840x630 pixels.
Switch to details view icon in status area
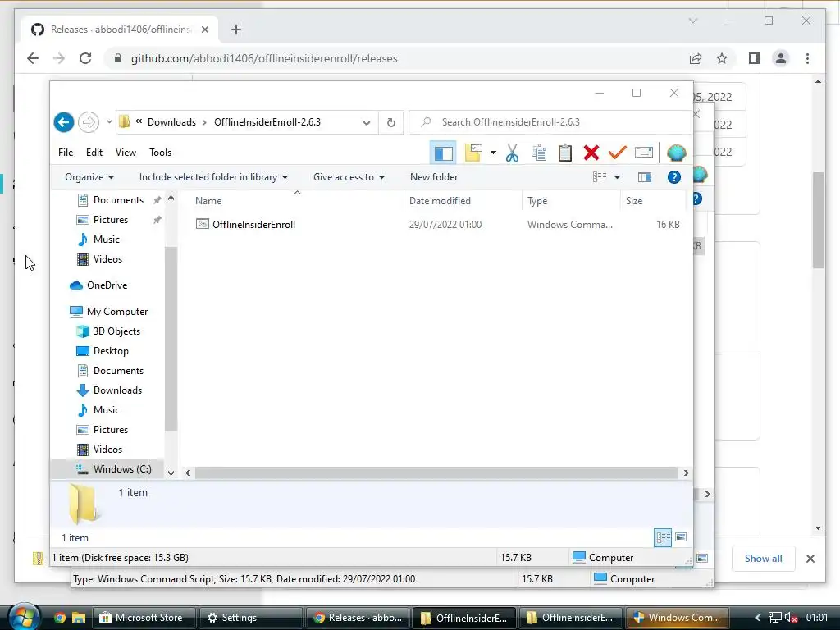tap(663, 537)
